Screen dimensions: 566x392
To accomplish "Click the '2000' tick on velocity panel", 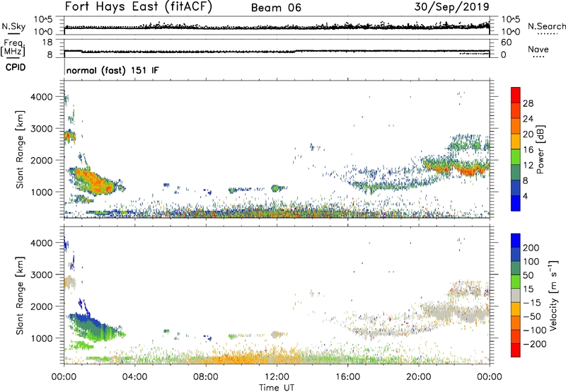I will (x=41, y=306).
